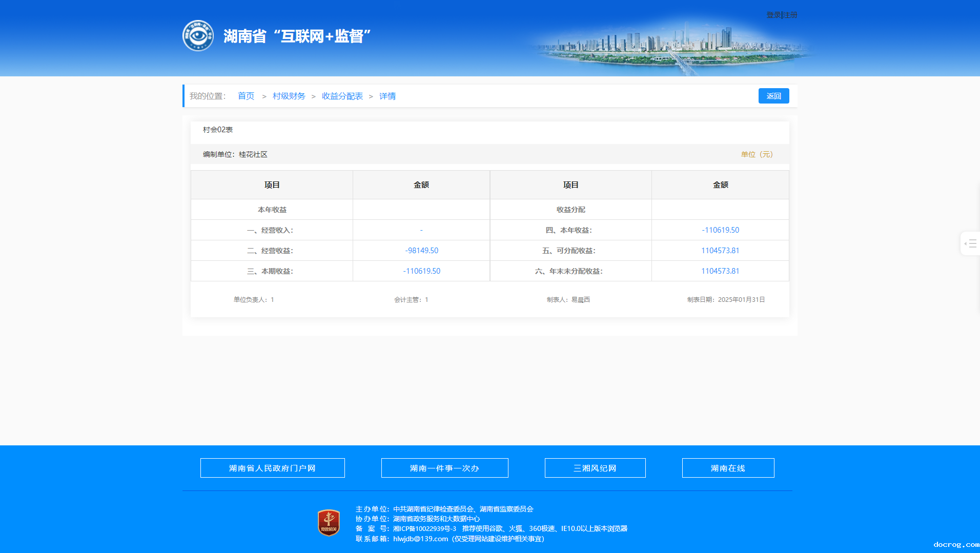
Task: Click the 年末未分配收益 amount value
Action: pos(720,271)
